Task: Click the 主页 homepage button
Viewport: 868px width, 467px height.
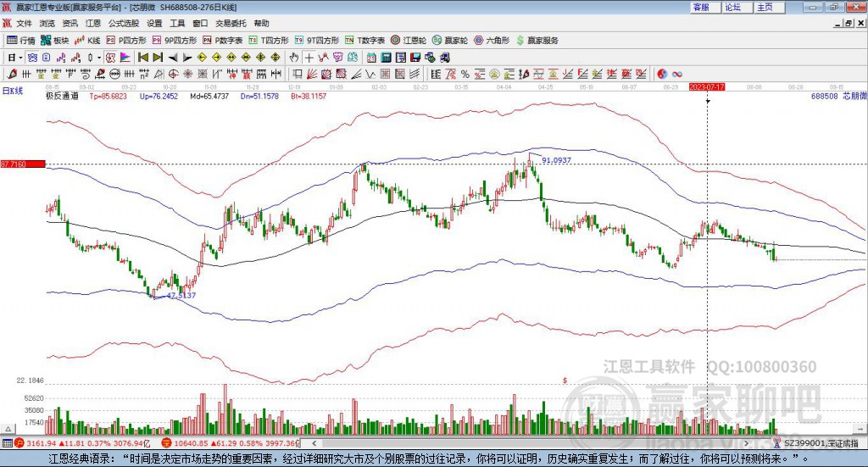Action: [768, 7]
